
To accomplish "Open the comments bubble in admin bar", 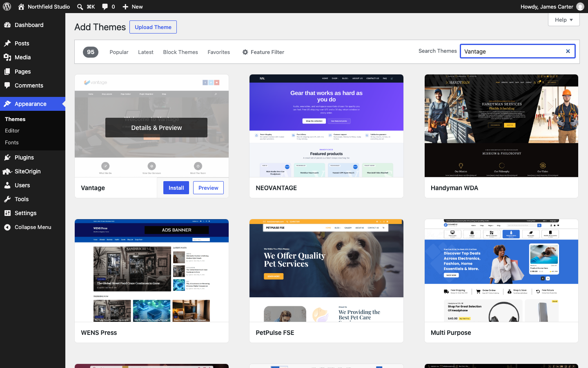I will tap(105, 7).
